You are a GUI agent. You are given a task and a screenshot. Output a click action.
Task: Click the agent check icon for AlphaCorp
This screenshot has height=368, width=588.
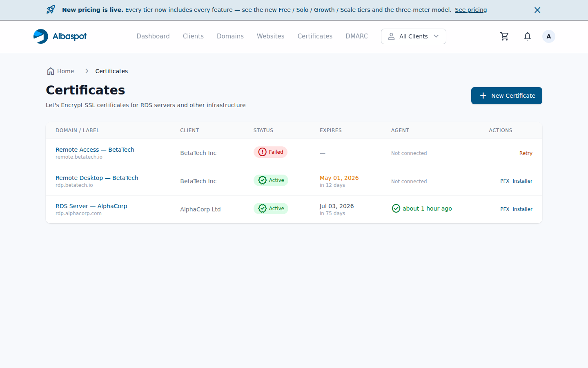click(396, 209)
